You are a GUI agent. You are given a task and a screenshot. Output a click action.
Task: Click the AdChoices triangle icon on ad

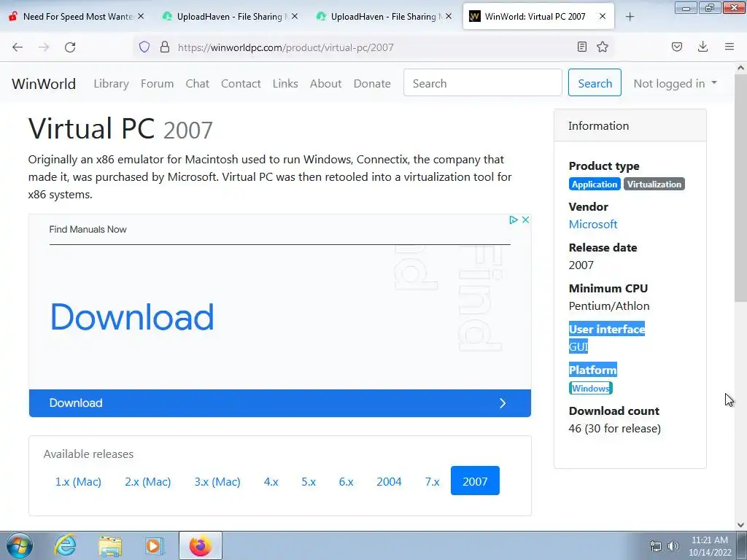(513, 219)
